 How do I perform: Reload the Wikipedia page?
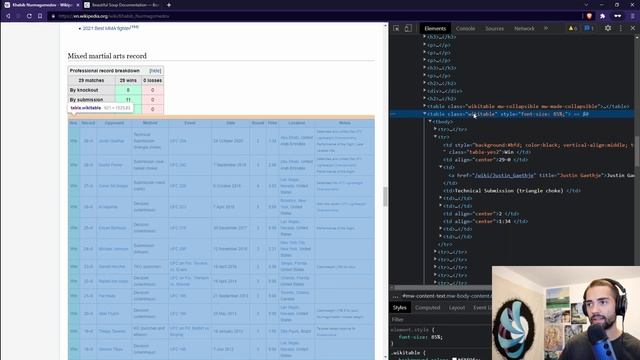(x=29, y=16)
